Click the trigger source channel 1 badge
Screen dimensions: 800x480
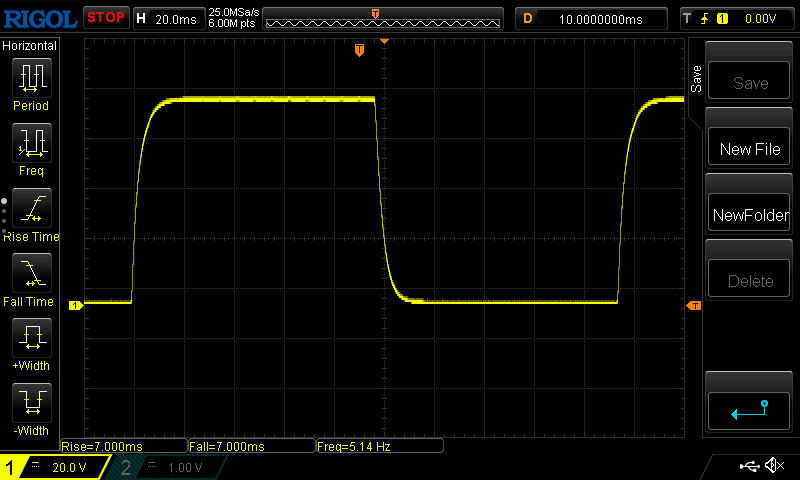tap(722, 19)
